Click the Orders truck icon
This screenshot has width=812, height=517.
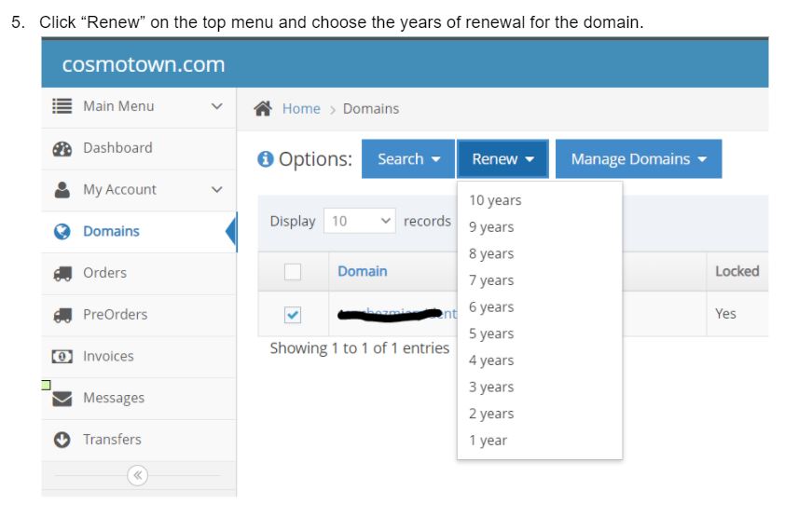[62, 273]
